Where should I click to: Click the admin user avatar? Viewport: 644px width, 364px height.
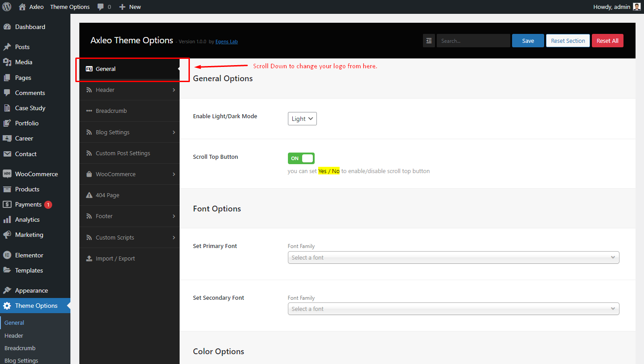(636, 7)
